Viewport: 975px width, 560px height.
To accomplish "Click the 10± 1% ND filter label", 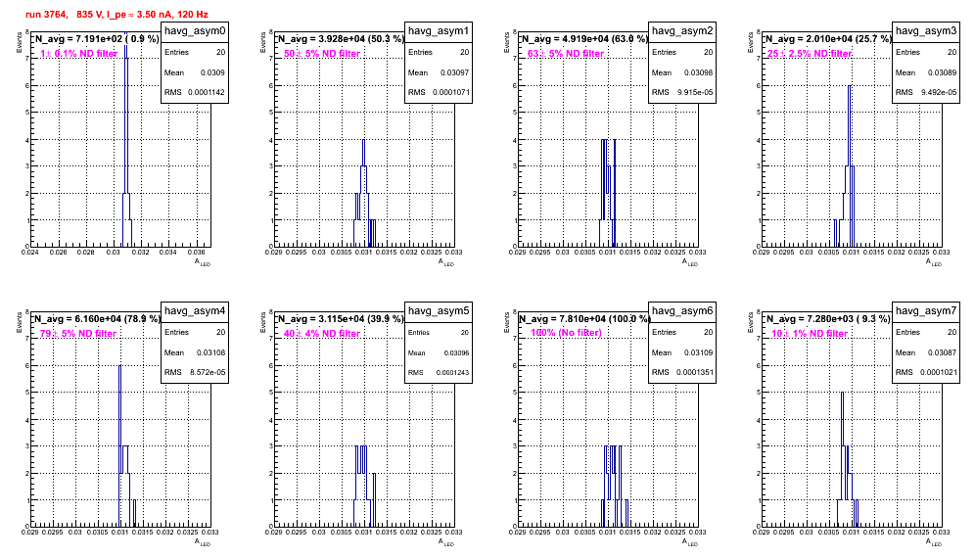I will point(810,334).
